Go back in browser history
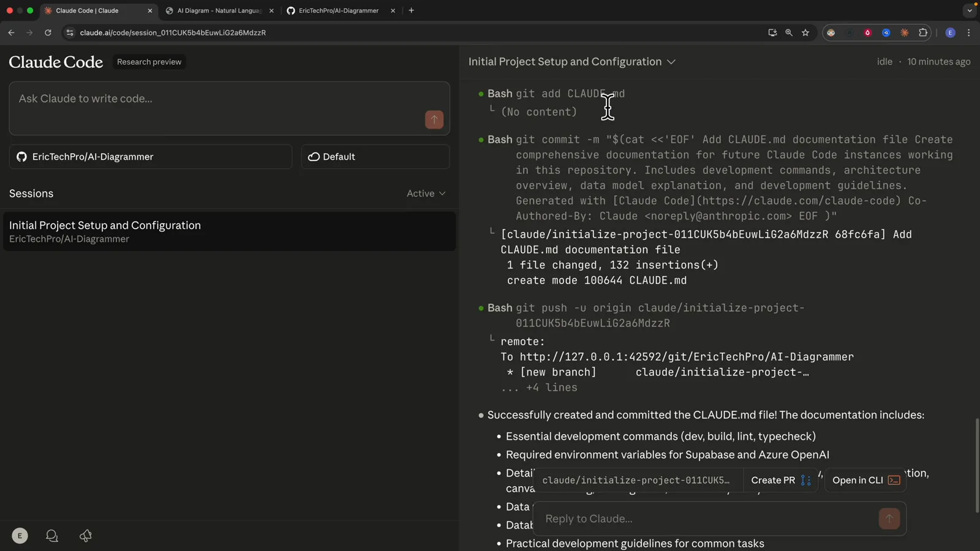Image resolution: width=980 pixels, height=551 pixels. pos(11,32)
